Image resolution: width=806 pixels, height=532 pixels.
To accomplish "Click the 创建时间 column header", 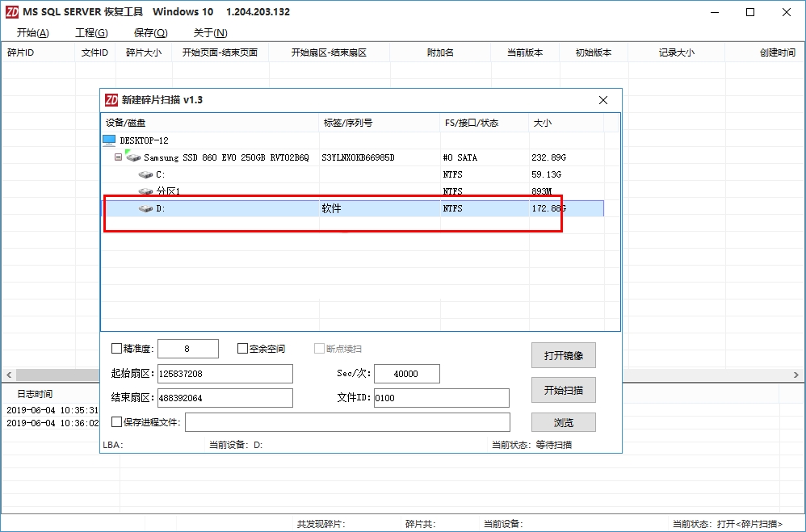I will [766, 52].
